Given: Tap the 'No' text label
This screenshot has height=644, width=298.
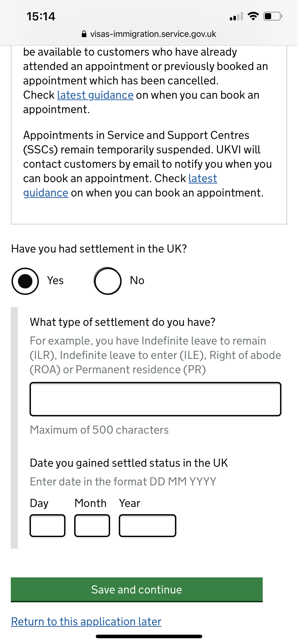Looking at the screenshot, I should [137, 281].
